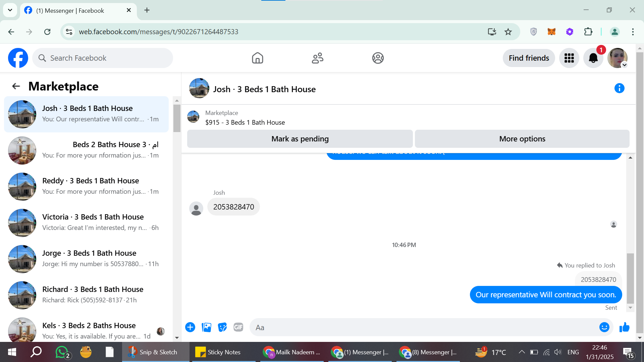Choose a sticker for the message
Screen dimensions: 644x362
pos(222,327)
